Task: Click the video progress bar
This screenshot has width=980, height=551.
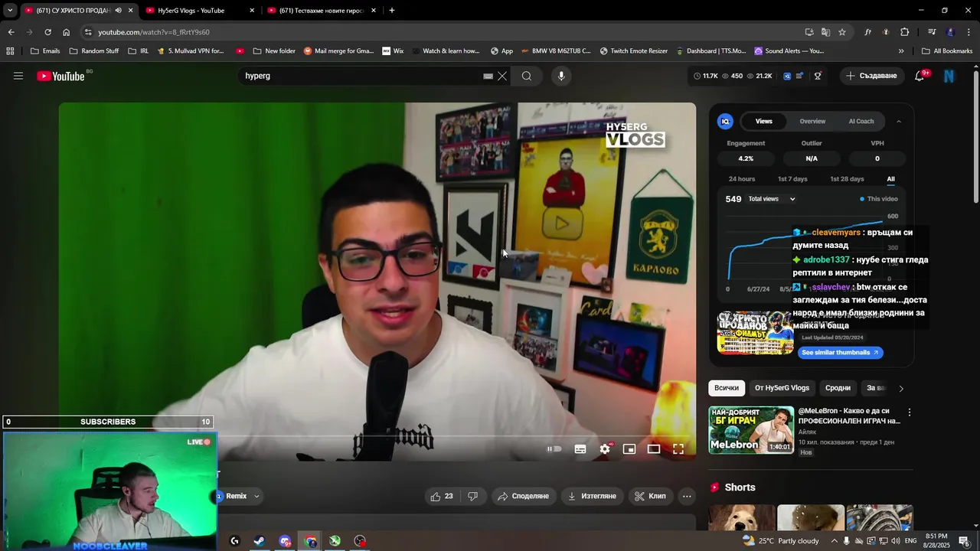Action: [377, 437]
